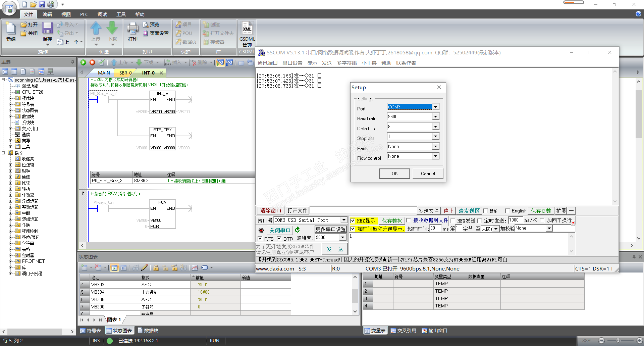Open the Baud rate dropdown in Setup
This screenshot has height=346, width=644.
coord(435,116)
